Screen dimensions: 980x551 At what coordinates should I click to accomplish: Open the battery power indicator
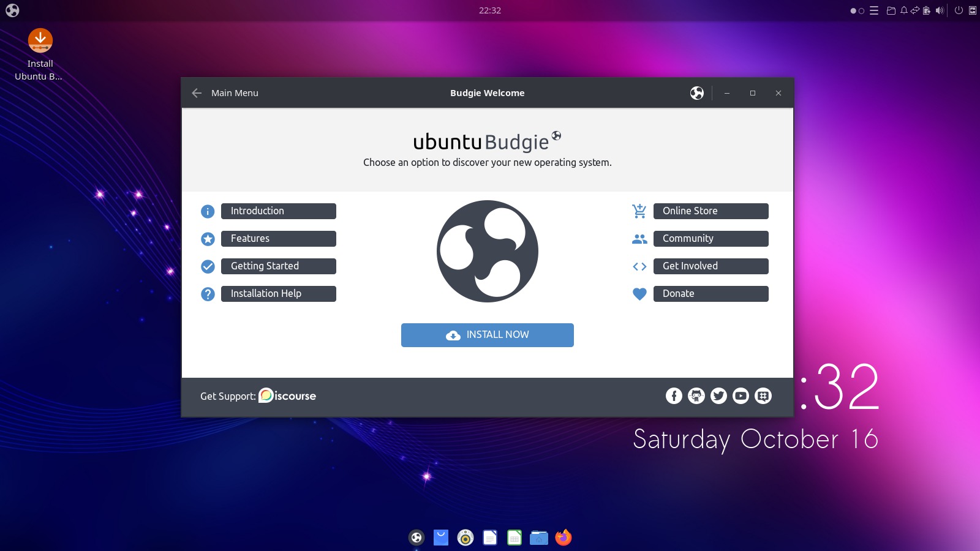click(927, 10)
